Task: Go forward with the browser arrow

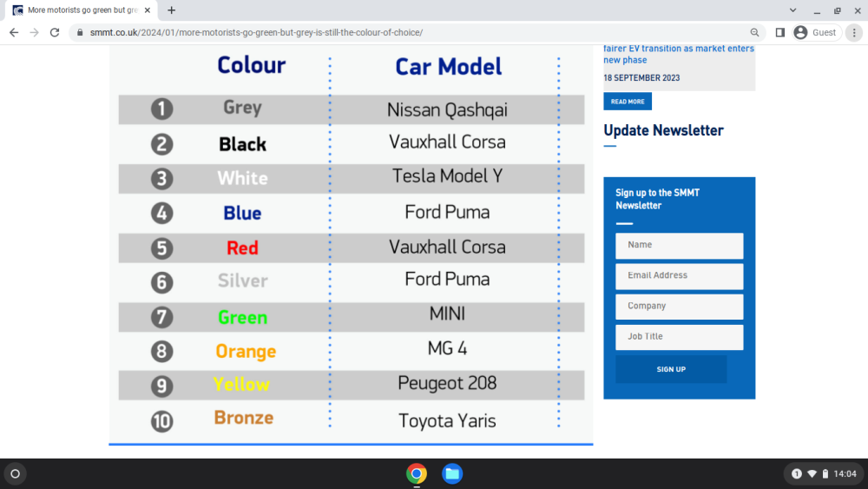Action: coord(35,33)
